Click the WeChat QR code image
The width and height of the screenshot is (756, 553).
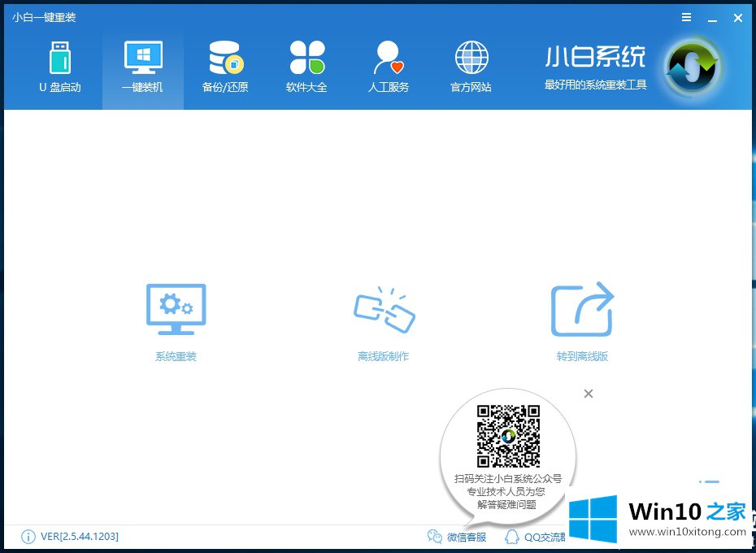click(508, 436)
